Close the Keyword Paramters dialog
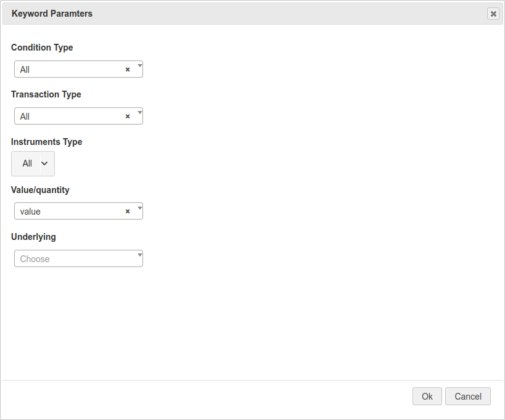 (x=493, y=14)
